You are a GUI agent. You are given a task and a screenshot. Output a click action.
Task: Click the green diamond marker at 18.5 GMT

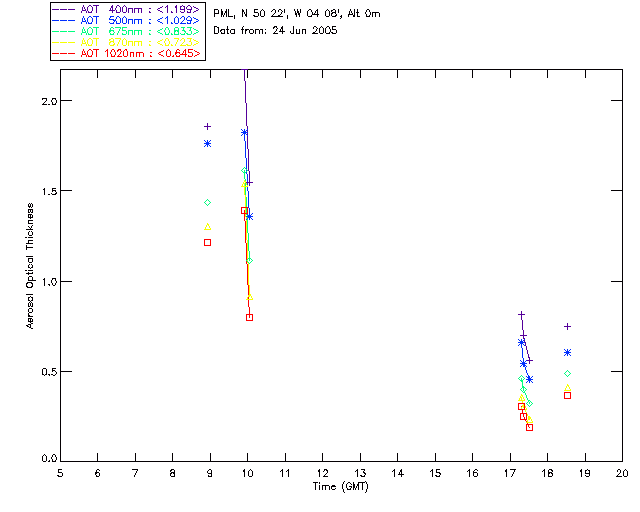click(567, 374)
